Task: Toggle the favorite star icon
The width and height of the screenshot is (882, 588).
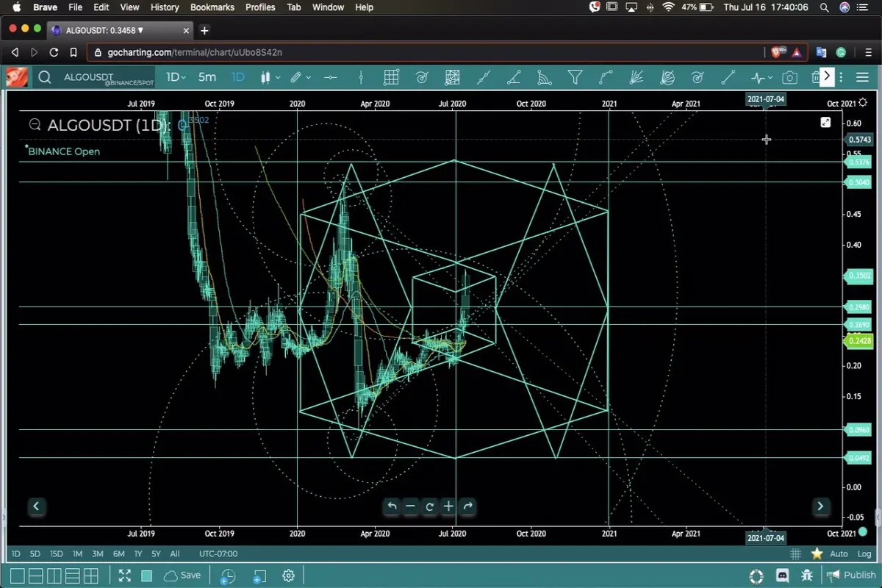Action: [817, 554]
